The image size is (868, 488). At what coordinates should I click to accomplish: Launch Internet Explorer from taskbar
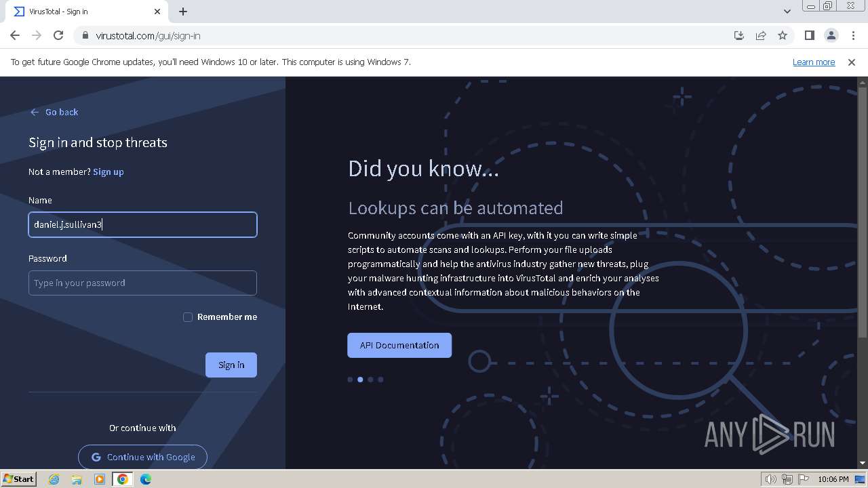click(x=54, y=479)
